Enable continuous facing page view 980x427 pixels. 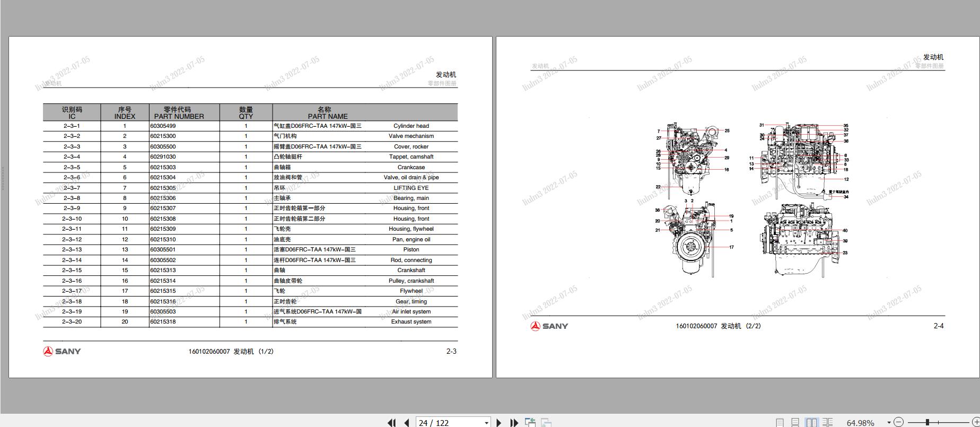pyautogui.click(x=827, y=423)
